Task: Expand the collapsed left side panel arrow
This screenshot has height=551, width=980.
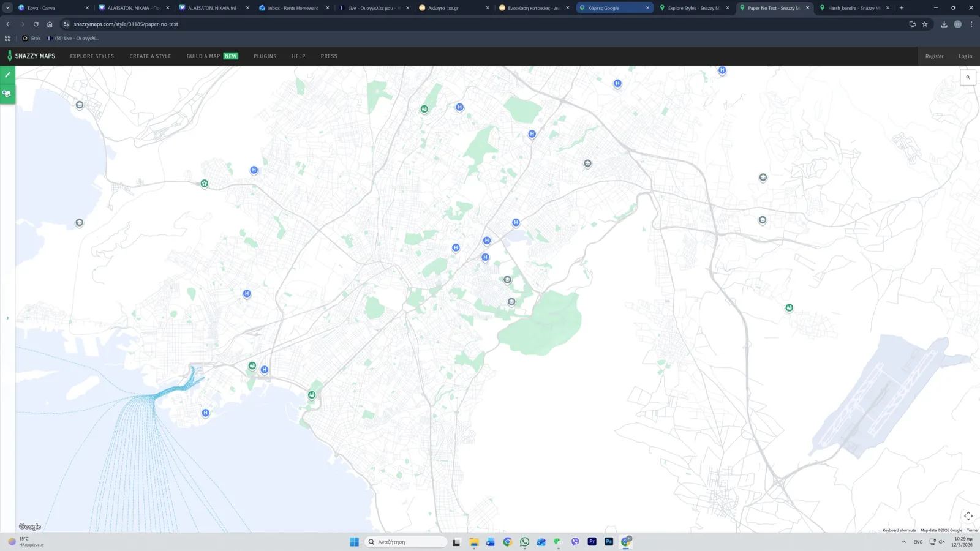Action: pyautogui.click(x=7, y=318)
